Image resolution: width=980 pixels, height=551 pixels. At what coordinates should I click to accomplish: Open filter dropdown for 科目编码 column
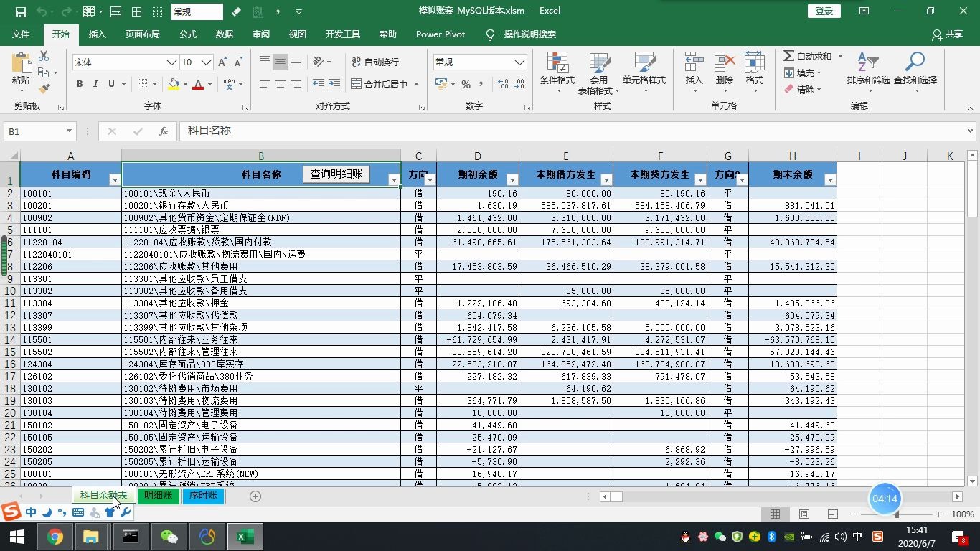tap(114, 180)
